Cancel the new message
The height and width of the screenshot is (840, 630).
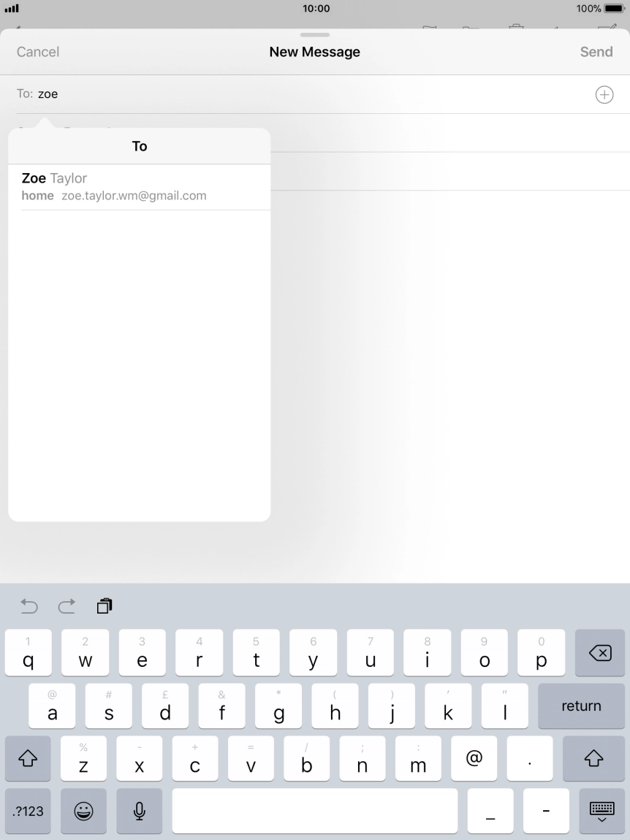coord(38,52)
